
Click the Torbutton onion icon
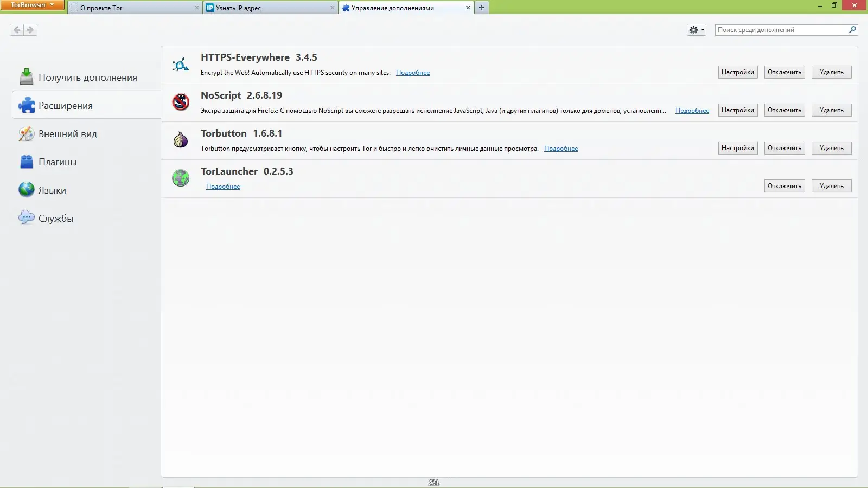click(x=181, y=140)
